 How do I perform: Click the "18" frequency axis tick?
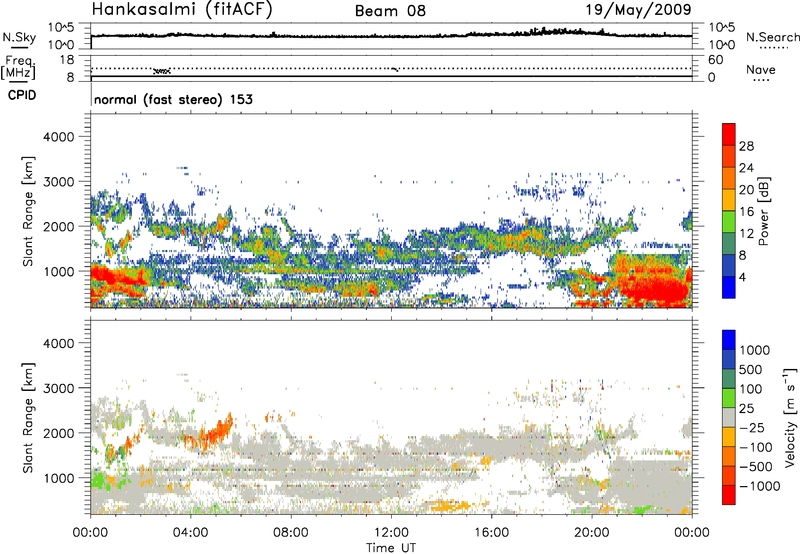click(x=67, y=60)
